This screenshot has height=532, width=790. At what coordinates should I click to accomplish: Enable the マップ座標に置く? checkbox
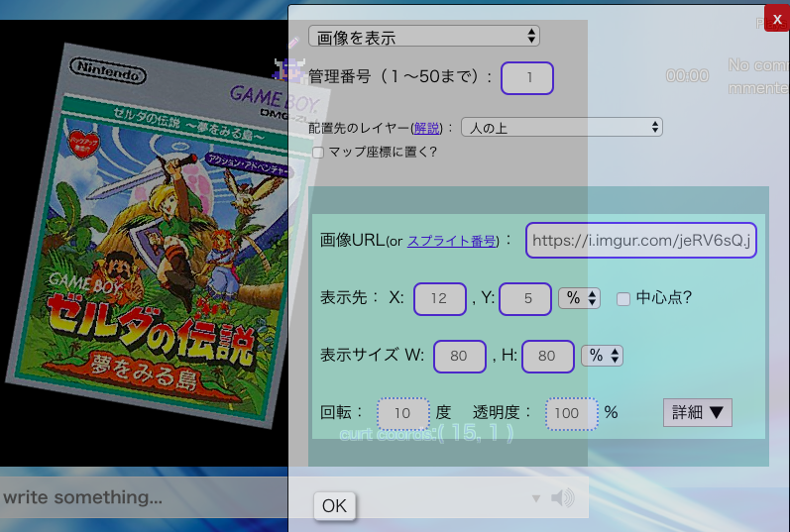point(318,153)
